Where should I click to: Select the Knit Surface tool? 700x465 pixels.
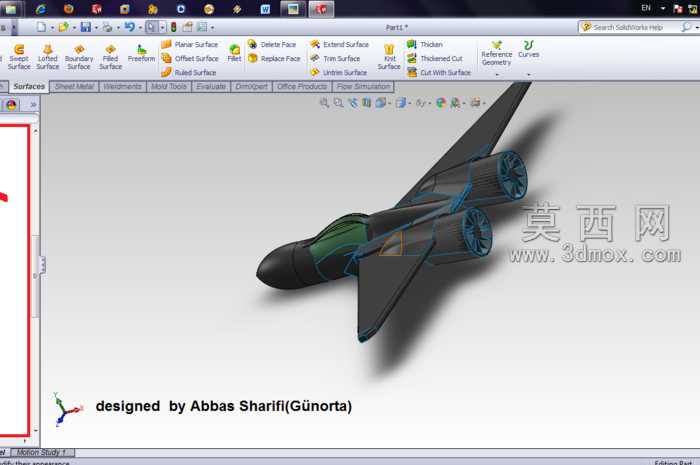tap(389, 57)
